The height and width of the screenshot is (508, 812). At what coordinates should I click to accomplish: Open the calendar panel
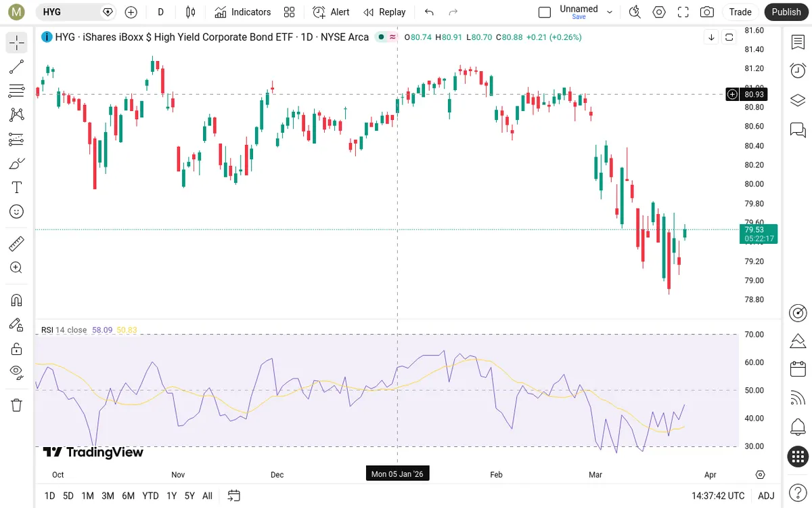click(798, 369)
